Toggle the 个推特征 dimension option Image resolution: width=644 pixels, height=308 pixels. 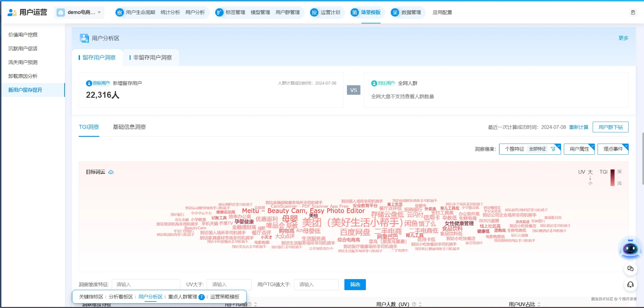pos(514,149)
